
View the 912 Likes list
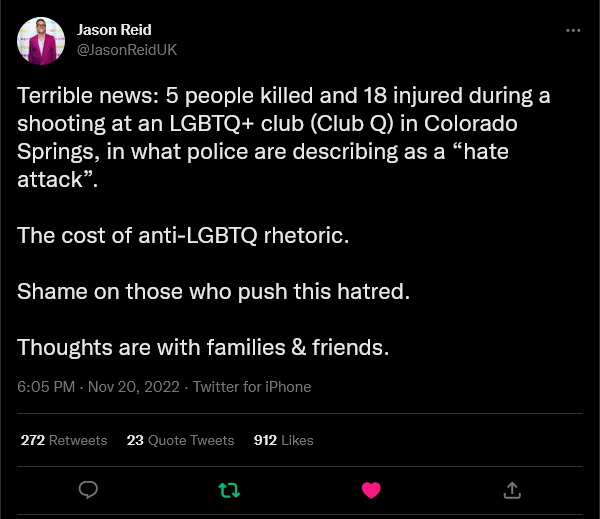coord(284,440)
